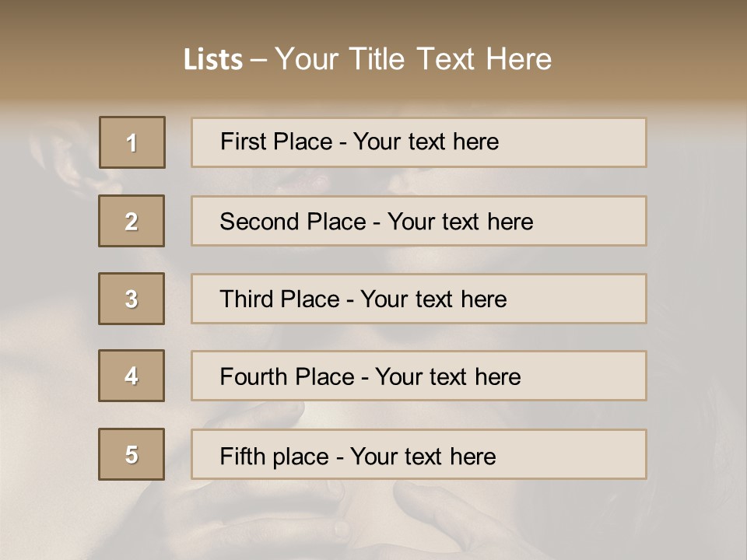The width and height of the screenshot is (747, 560).
Task: Click "Your text here" in Second Place row
Action: pos(461,222)
